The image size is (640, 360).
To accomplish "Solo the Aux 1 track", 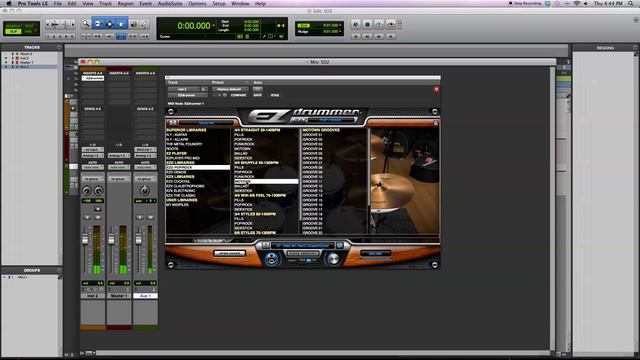I will click(x=140, y=217).
